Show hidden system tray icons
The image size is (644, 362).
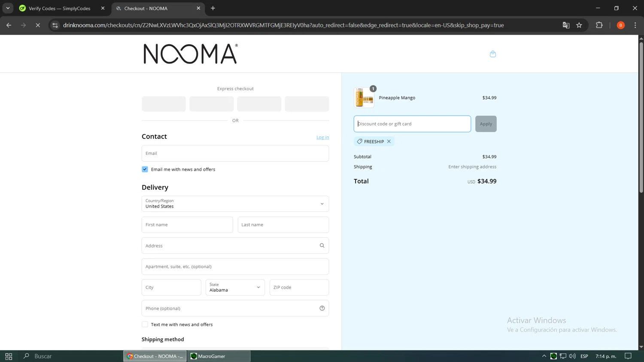[544, 356]
